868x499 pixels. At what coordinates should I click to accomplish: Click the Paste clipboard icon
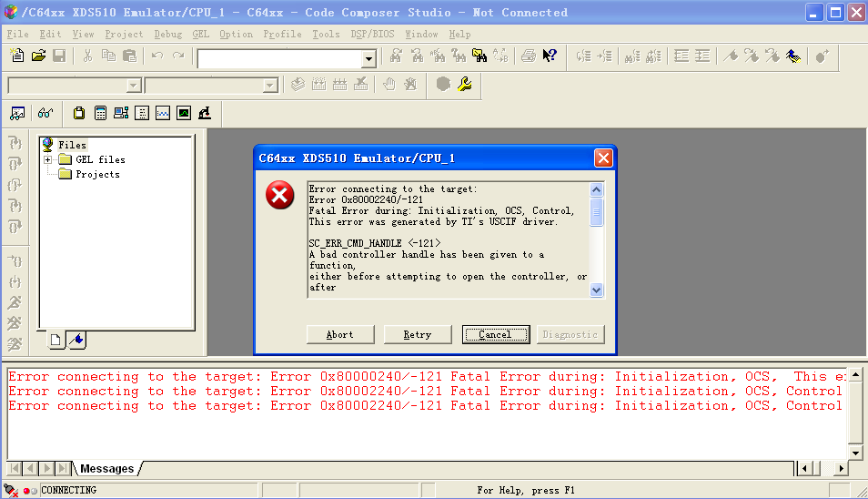[129, 56]
